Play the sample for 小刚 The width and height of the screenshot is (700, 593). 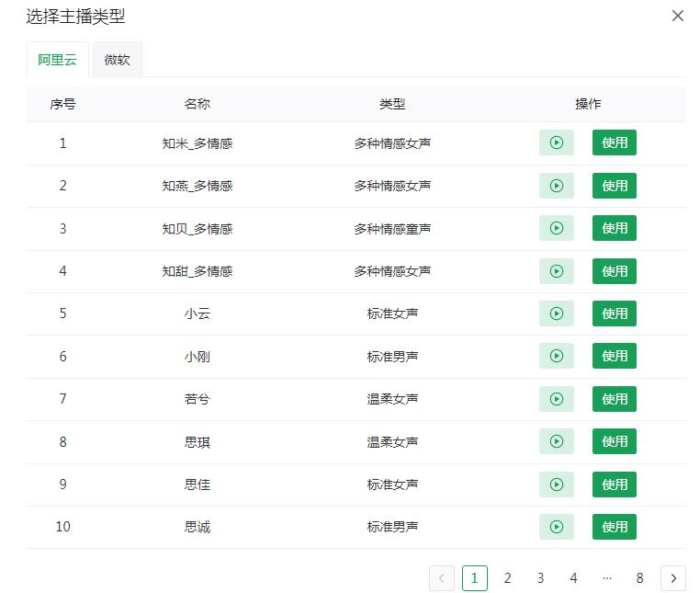(x=557, y=356)
